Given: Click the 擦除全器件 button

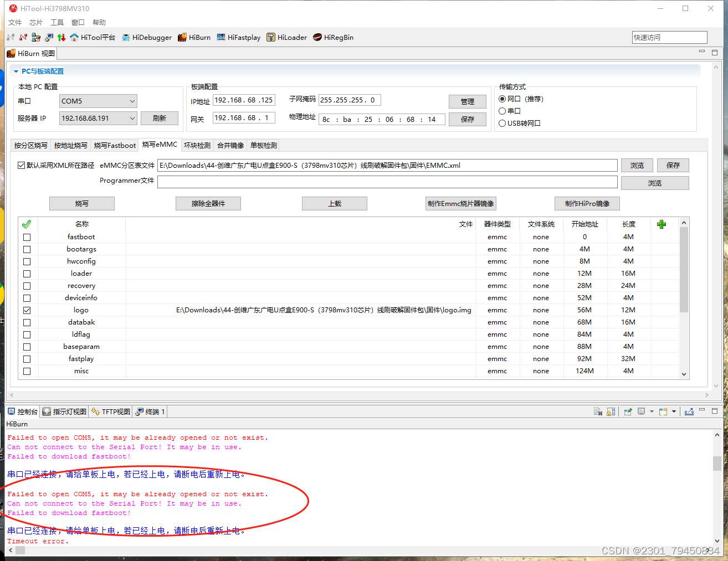Looking at the screenshot, I should coord(208,204).
